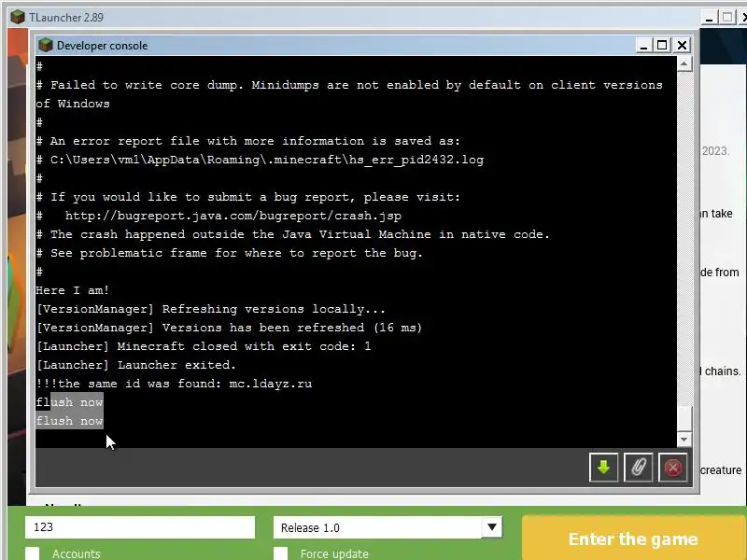
Task: Close the Developer console window
Action: (x=683, y=45)
